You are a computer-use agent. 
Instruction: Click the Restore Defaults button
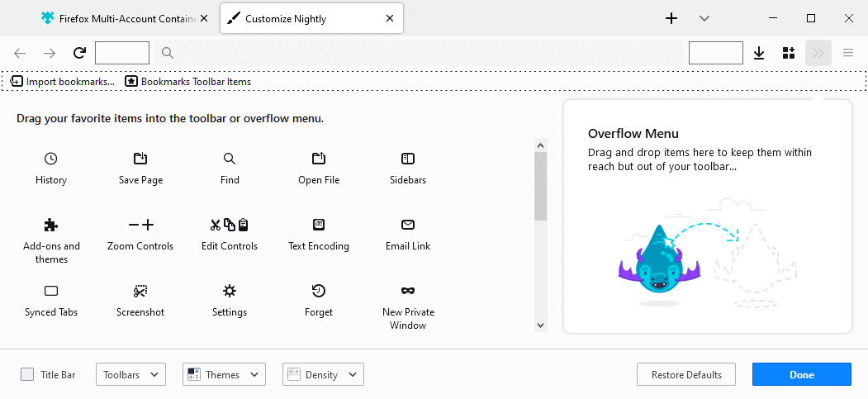tap(686, 375)
